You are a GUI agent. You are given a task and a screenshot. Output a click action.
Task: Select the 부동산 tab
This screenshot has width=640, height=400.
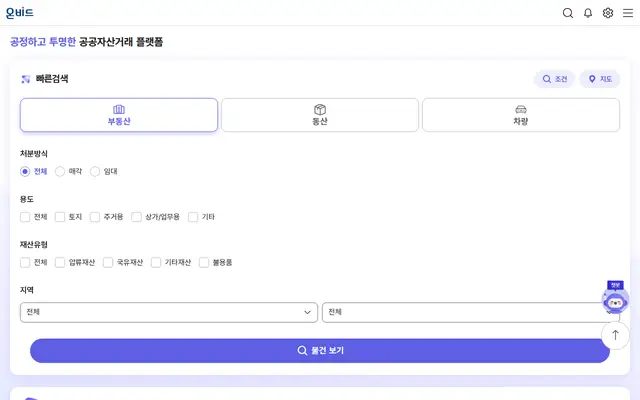(x=119, y=115)
